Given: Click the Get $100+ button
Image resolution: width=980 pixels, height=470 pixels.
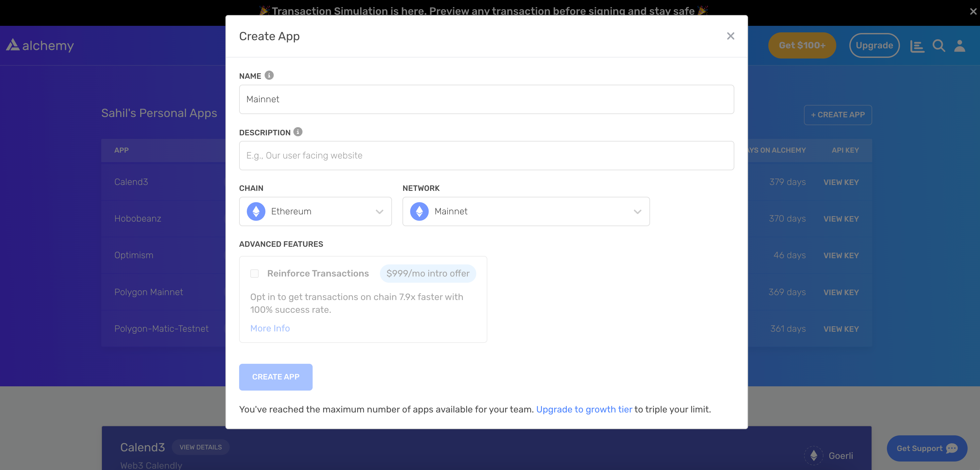Looking at the screenshot, I should pos(802,45).
